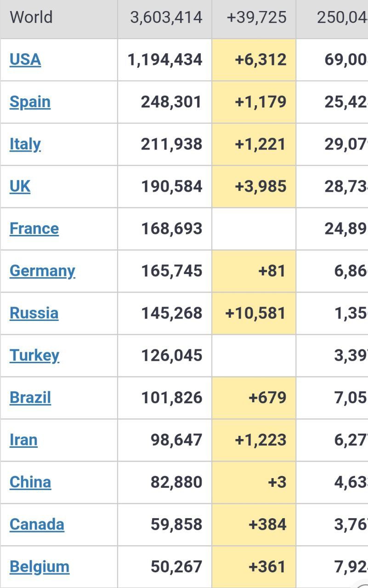This screenshot has height=588, width=368.
Task: Open the Turkey country link
Action: point(34,356)
